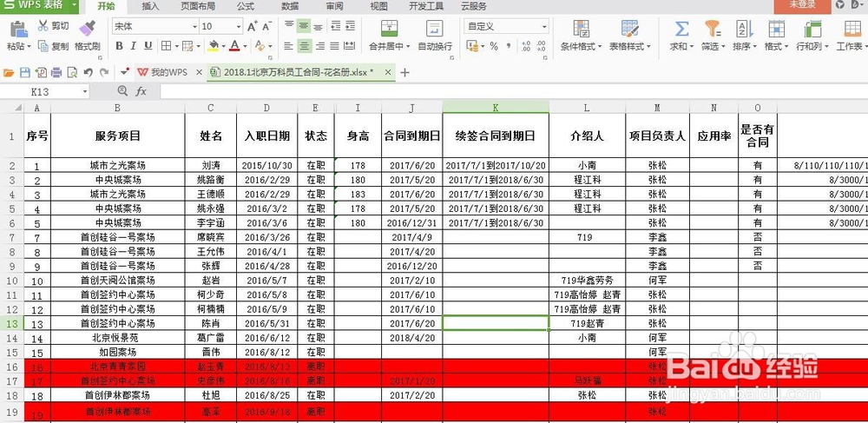Toggle top vertical alignment
868x423 pixels.
(x=288, y=25)
